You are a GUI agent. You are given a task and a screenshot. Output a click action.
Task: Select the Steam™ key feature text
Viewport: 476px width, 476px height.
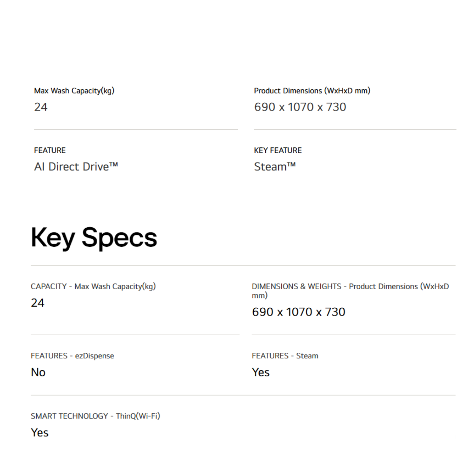[275, 166]
